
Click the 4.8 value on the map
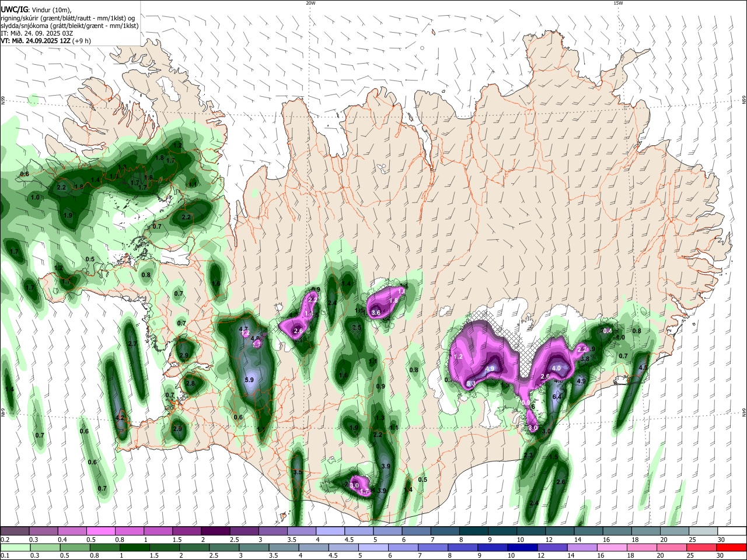coord(255,338)
